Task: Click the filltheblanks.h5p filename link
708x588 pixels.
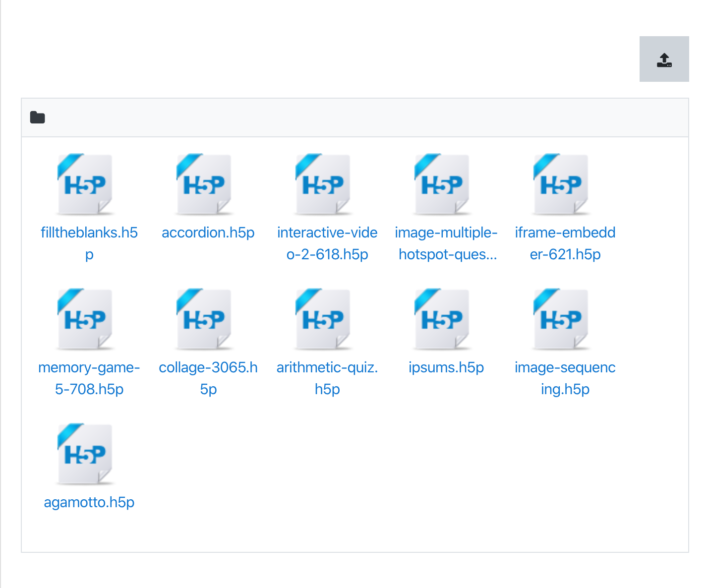Action: pos(89,243)
